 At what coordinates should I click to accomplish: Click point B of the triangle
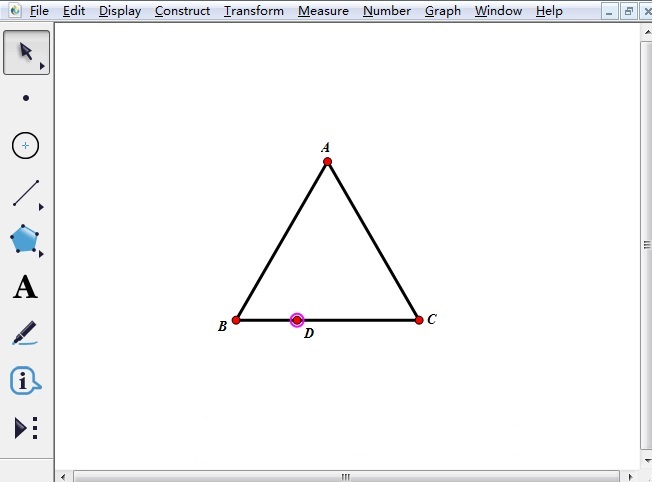(x=236, y=320)
